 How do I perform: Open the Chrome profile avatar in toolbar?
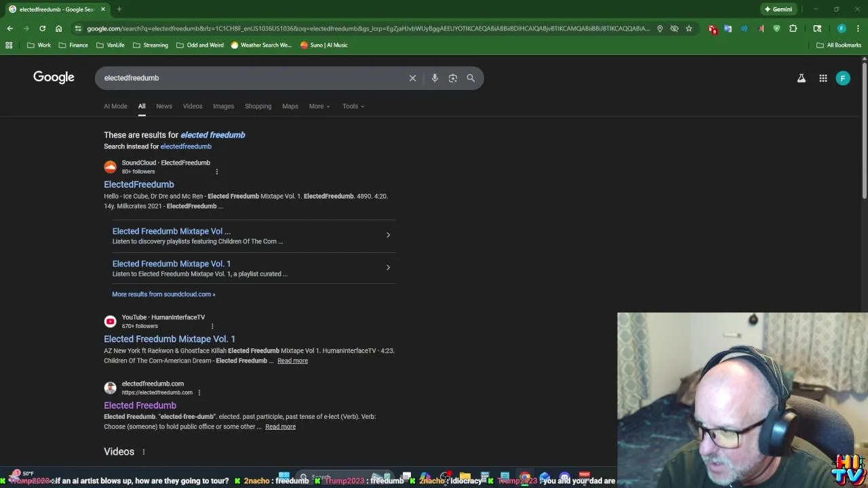[x=842, y=28]
